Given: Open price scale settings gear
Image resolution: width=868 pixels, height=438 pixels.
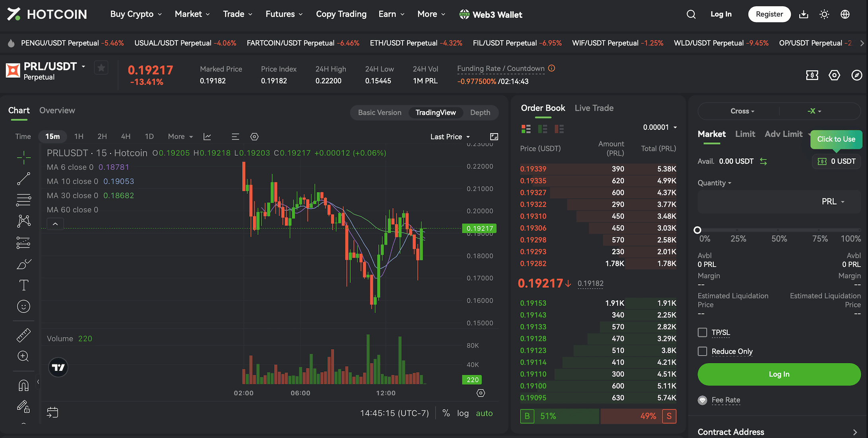Looking at the screenshot, I should pyautogui.click(x=481, y=393).
